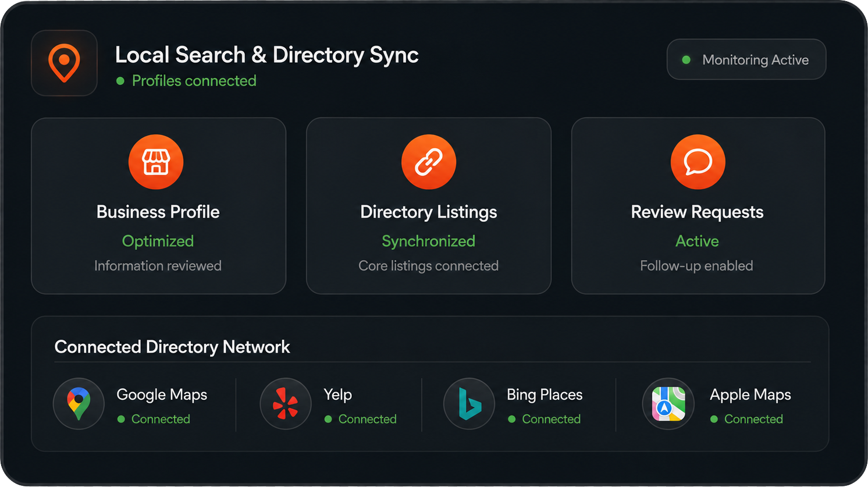
Task: Click the green dot in Monitoring Active
Action: (x=686, y=60)
